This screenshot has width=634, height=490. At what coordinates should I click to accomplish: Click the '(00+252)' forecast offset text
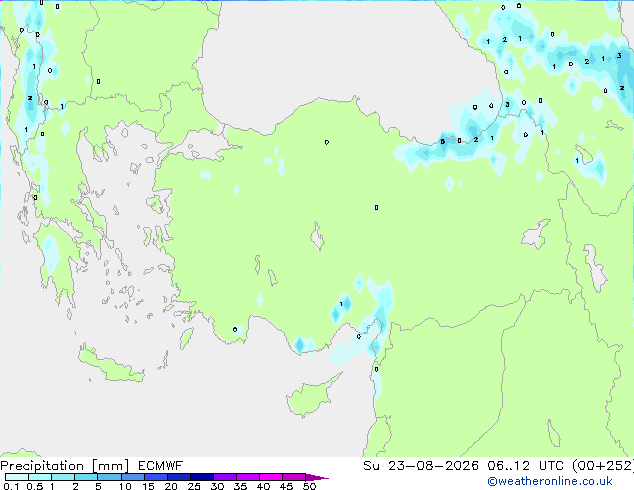[x=603, y=466]
